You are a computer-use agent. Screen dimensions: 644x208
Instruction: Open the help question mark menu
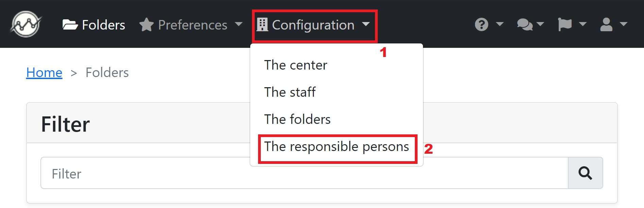tap(481, 24)
